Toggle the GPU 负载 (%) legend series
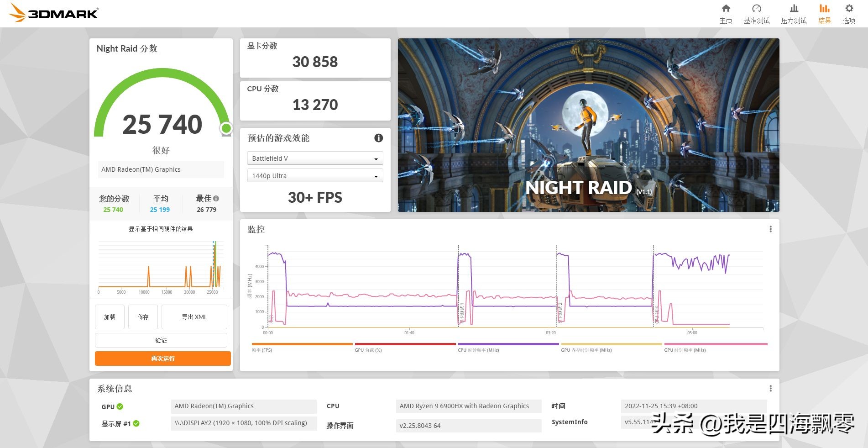The image size is (868, 448). coord(405,347)
